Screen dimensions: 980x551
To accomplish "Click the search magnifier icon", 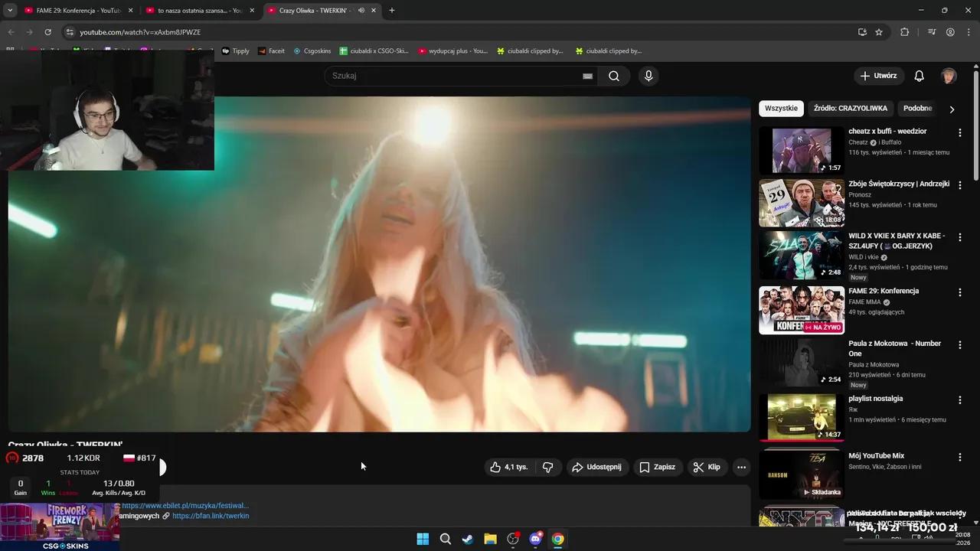I will pos(613,76).
